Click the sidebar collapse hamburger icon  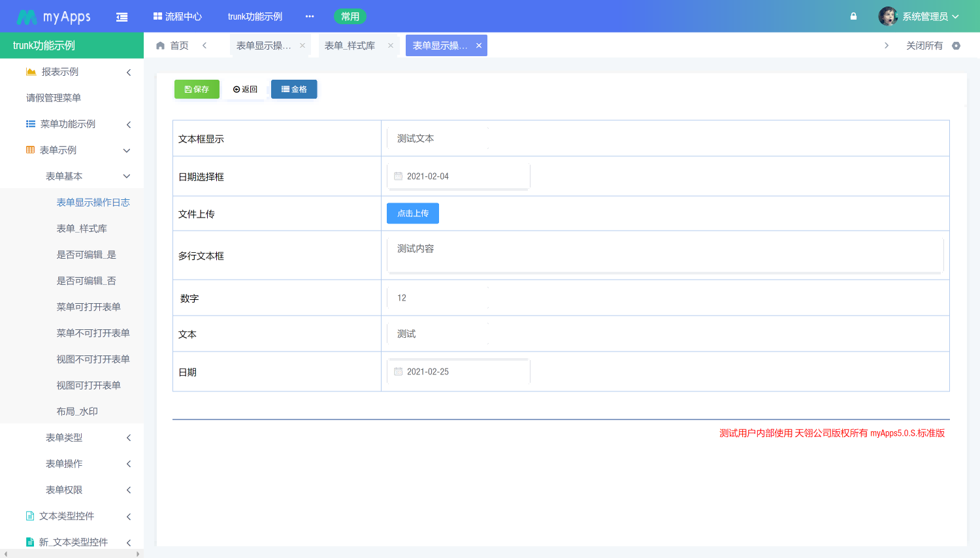tap(122, 17)
